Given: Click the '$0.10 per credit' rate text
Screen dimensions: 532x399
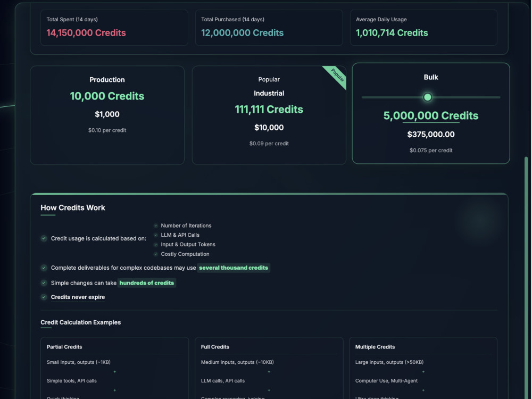Looking at the screenshot, I should click(x=107, y=130).
